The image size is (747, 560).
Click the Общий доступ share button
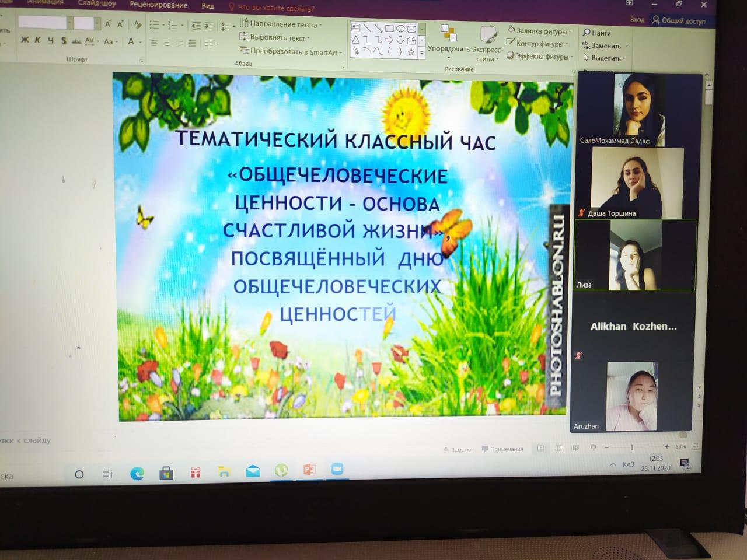[x=679, y=21]
